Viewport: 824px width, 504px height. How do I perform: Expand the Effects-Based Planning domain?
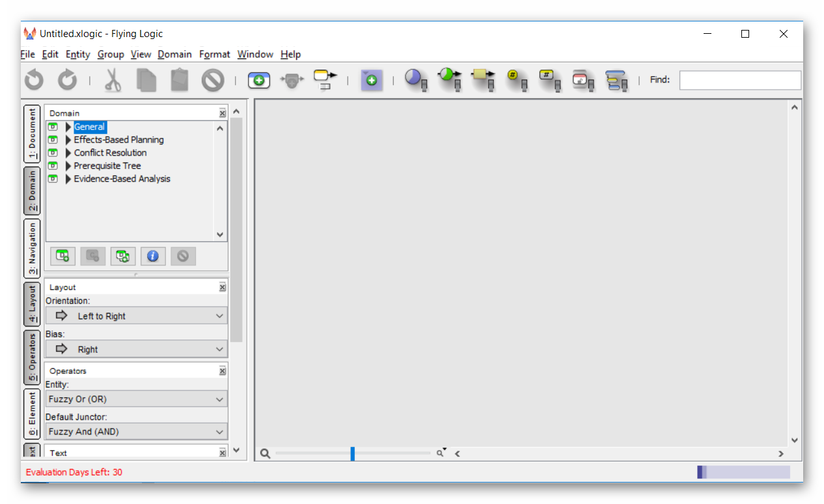tap(68, 140)
